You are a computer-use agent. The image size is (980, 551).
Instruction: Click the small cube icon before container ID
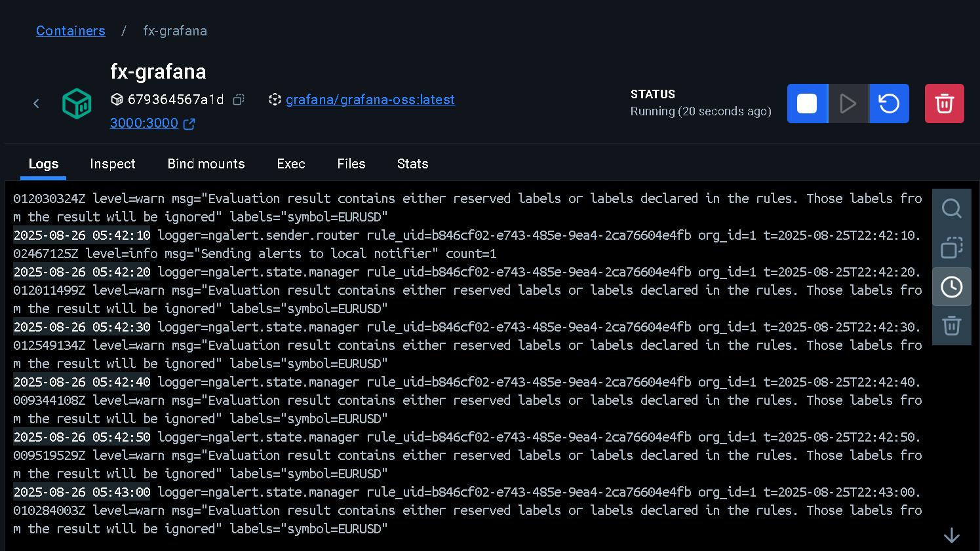(x=117, y=100)
